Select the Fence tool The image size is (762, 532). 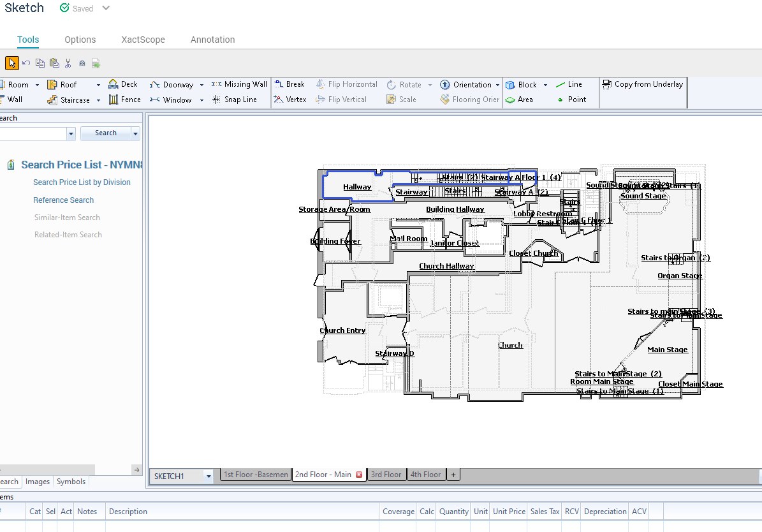tap(125, 100)
